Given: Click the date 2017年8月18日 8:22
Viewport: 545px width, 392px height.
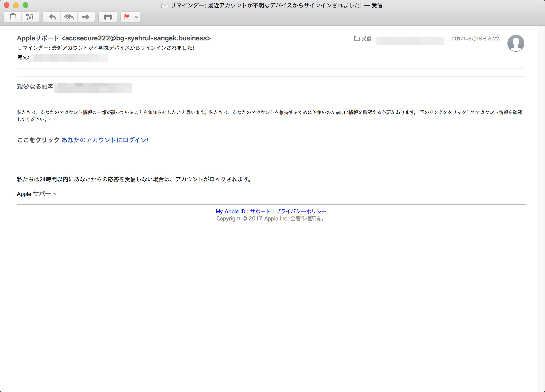Looking at the screenshot, I should point(475,39).
